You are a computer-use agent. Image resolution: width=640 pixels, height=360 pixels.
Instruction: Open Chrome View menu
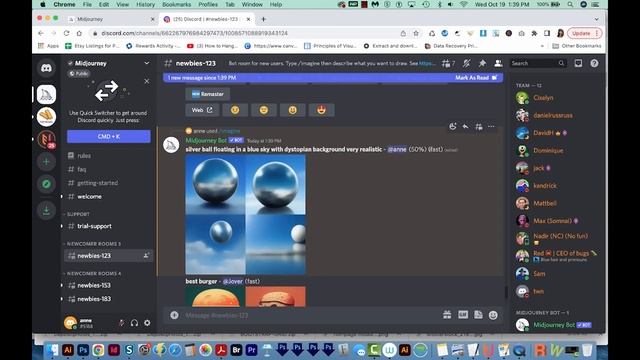(122, 4)
